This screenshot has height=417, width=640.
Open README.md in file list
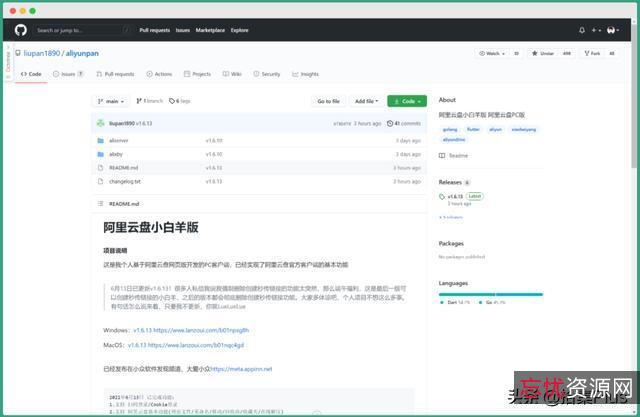(x=124, y=168)
